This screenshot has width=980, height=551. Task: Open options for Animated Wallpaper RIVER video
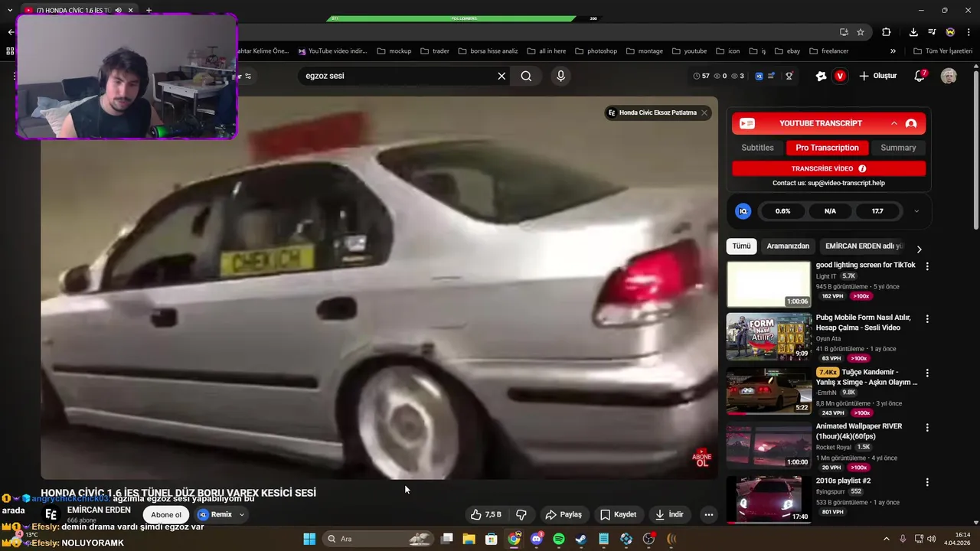(927, 427)
